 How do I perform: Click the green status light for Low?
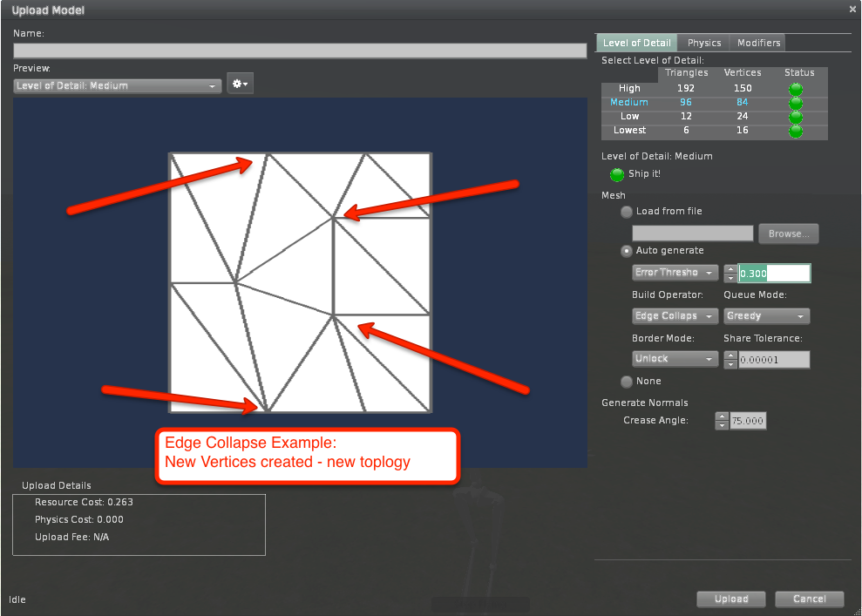click(x=795, y=117)
